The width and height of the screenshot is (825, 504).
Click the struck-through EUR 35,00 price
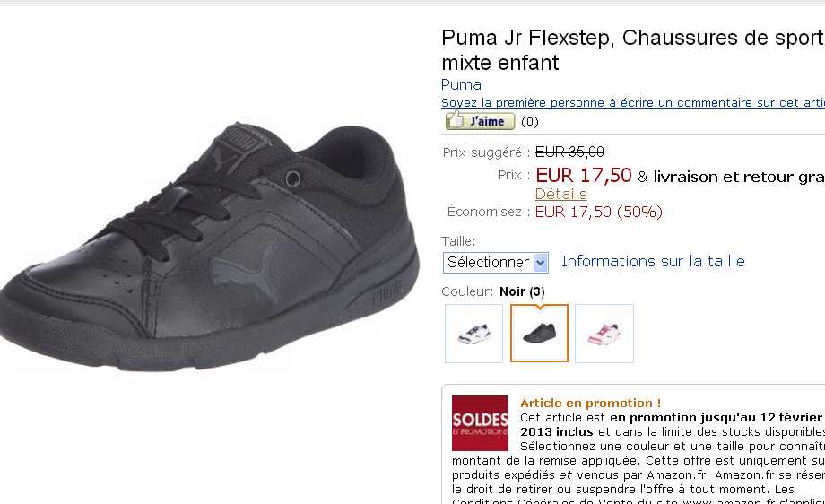569,152
